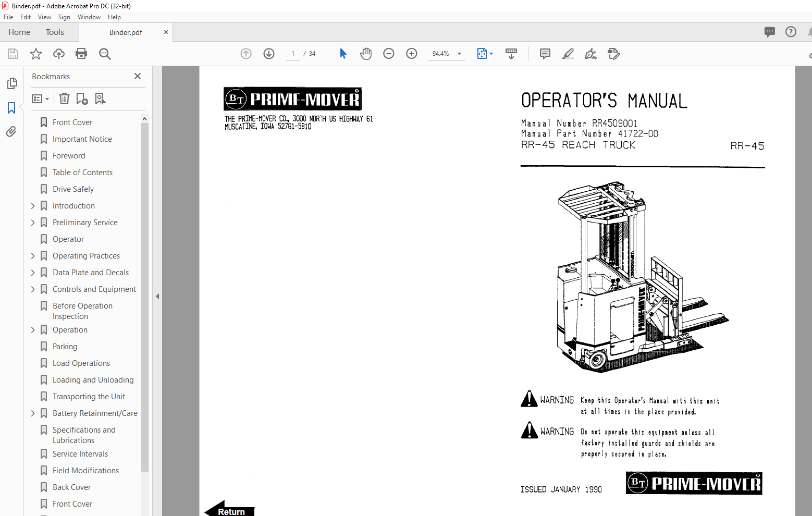Expand the Controls and Equipment bookmark
This screenshot has height=516, width=812.
[x=33, y=289]
